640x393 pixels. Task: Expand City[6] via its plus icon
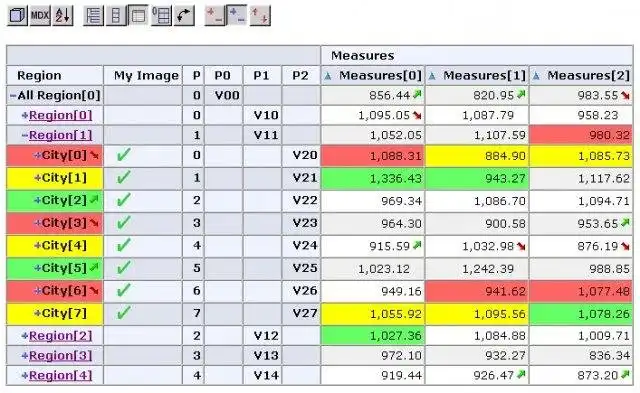(38, 291)
